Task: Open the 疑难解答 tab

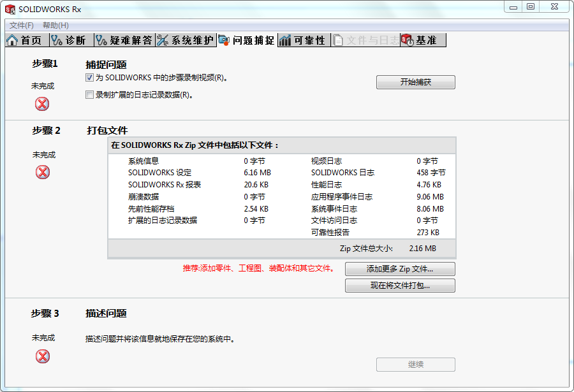Action: (125, 40)
